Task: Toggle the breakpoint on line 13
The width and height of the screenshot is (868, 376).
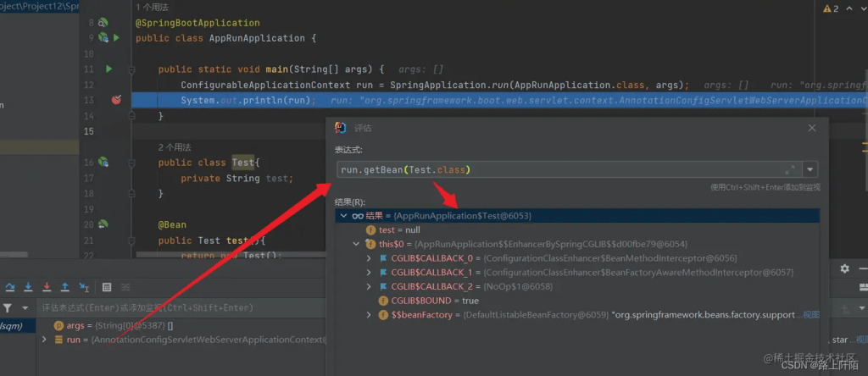Action: pyautogui.click(x=116, y=100)
